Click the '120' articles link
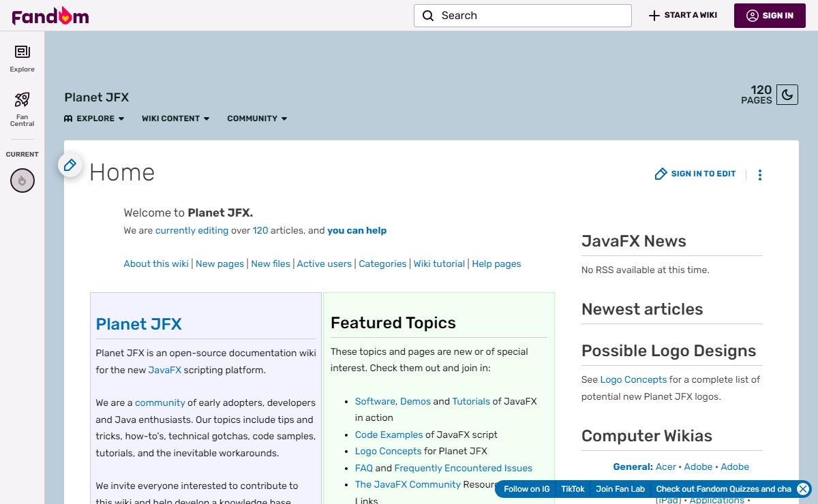Viewport: 818px width, 504px height. 260,230
